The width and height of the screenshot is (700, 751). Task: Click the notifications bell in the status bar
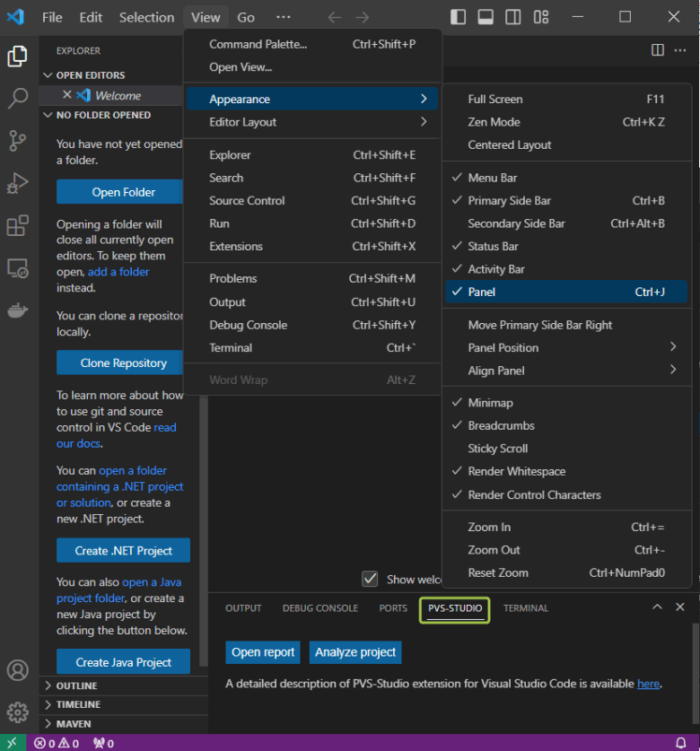pyautogui.click(x=680, y=743)
